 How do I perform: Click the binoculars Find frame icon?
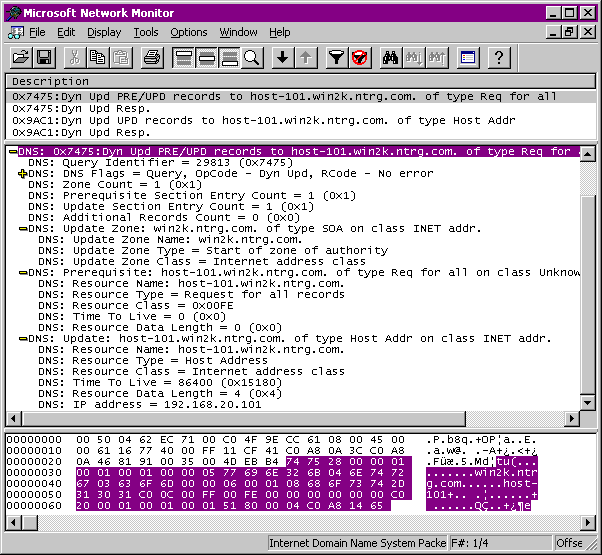click(392, 58)
